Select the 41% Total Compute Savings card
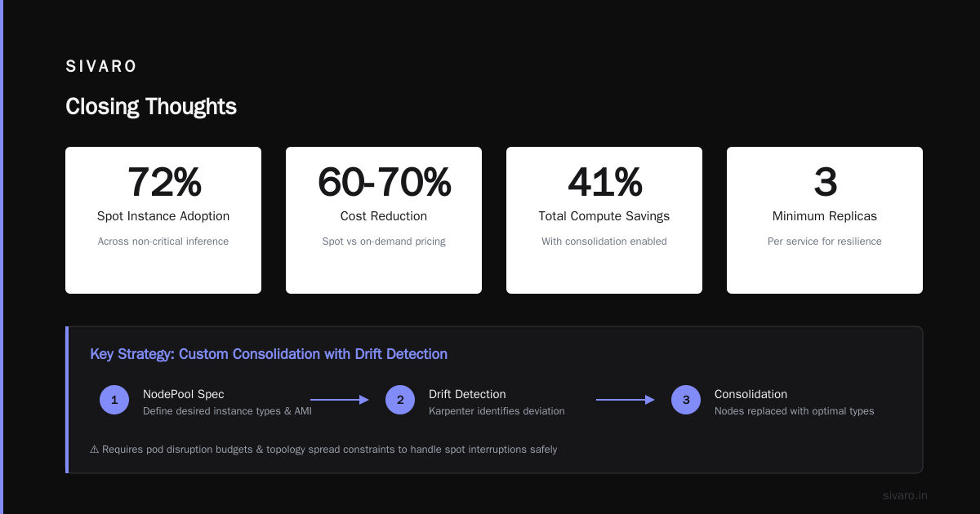Screen dimensions: 980x514 (604, 220)
